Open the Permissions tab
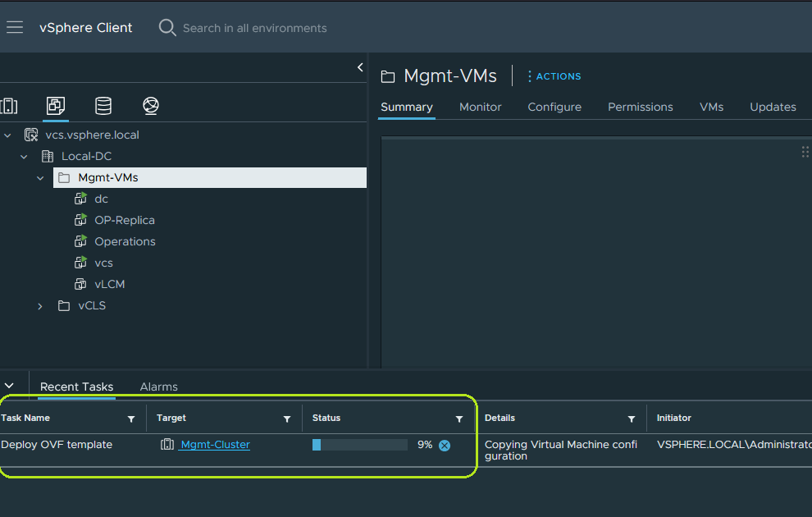 pos(640,108)
